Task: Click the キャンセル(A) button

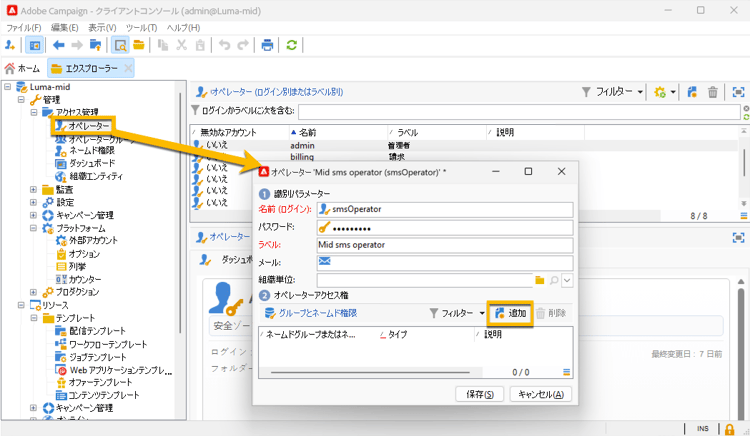Action: coord(541,394)
